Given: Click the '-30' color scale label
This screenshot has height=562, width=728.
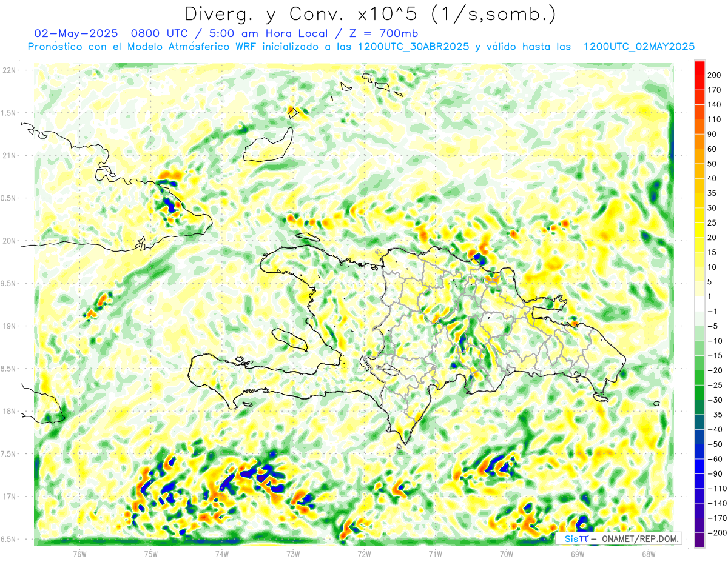Looking at the screenshot, I should (x=715, y=400).
